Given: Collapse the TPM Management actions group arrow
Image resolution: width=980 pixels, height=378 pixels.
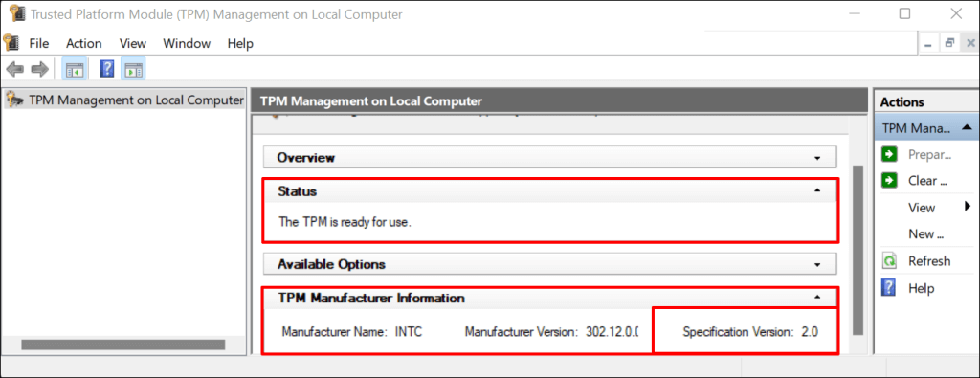Looking at the screenshot, I should pos(967,128).
